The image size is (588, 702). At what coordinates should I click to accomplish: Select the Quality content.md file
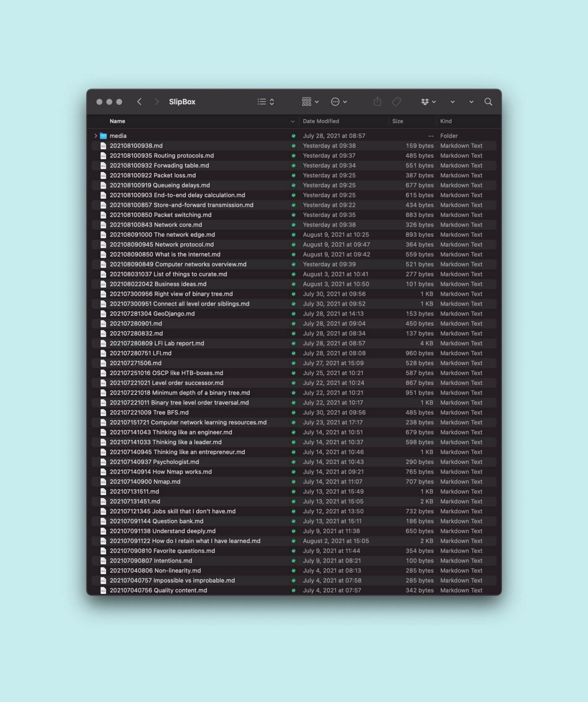coord(158,590)
